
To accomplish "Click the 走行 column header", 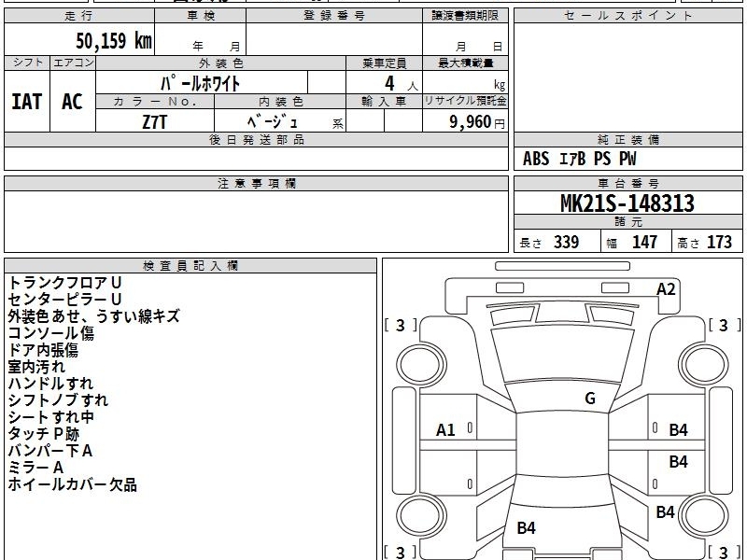I will (x=79, y=16).
